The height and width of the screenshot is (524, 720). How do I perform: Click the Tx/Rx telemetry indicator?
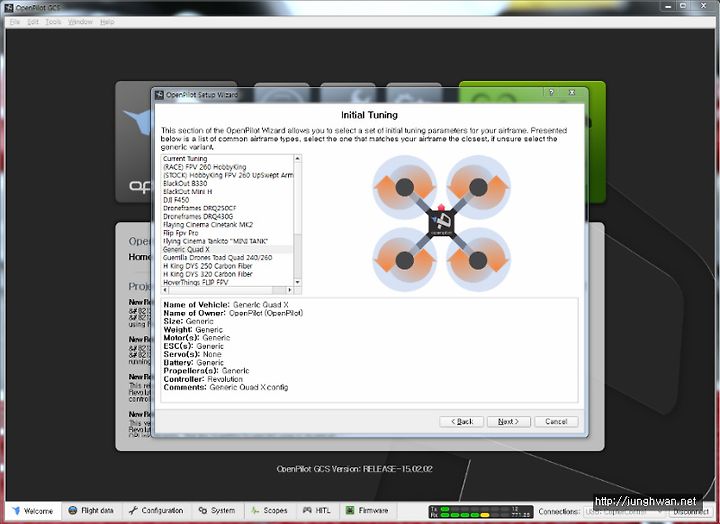coord(481,512)
